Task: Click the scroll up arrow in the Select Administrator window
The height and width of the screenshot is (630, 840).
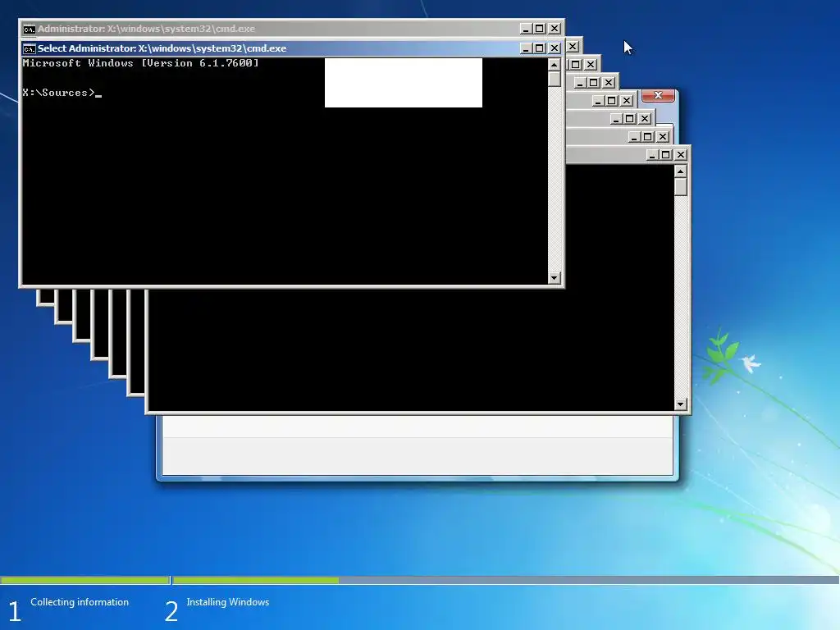Action: coord(555,64)
